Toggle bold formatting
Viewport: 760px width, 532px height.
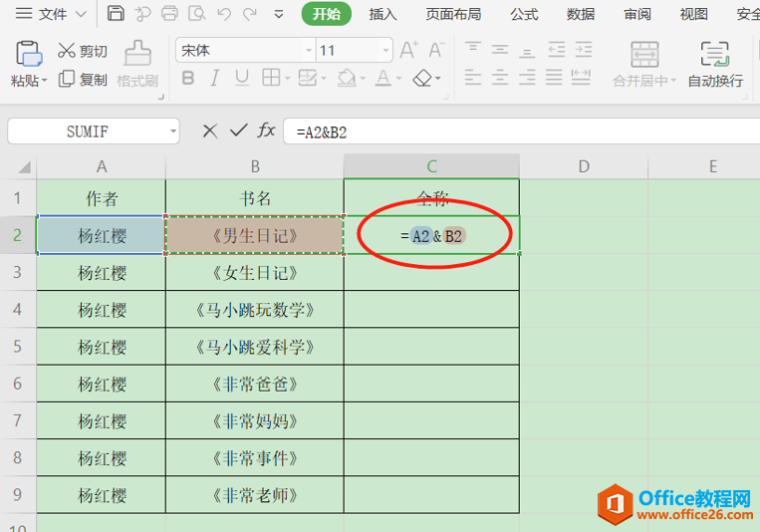click(188, 78)
